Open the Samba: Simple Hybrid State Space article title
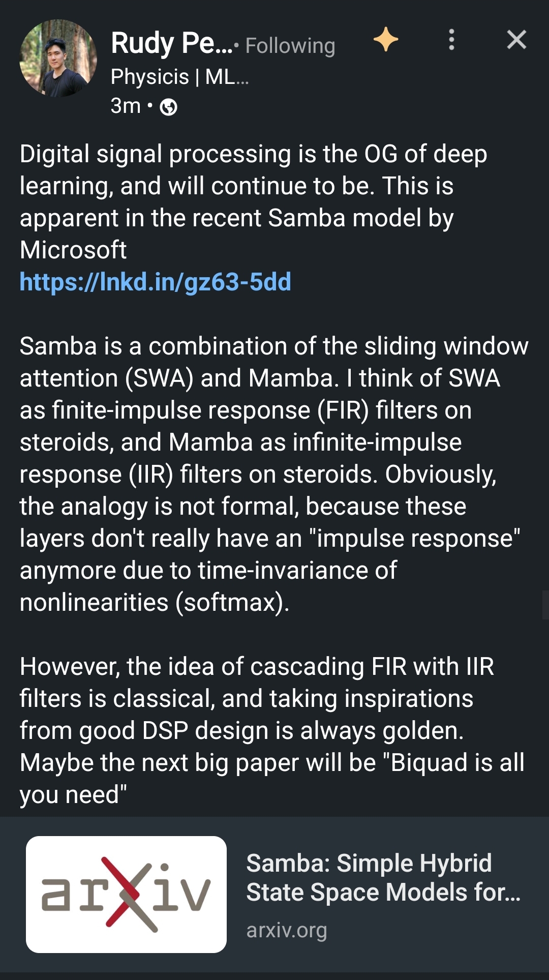The width and height of the screenshot is (549, 980). point(383,877)
